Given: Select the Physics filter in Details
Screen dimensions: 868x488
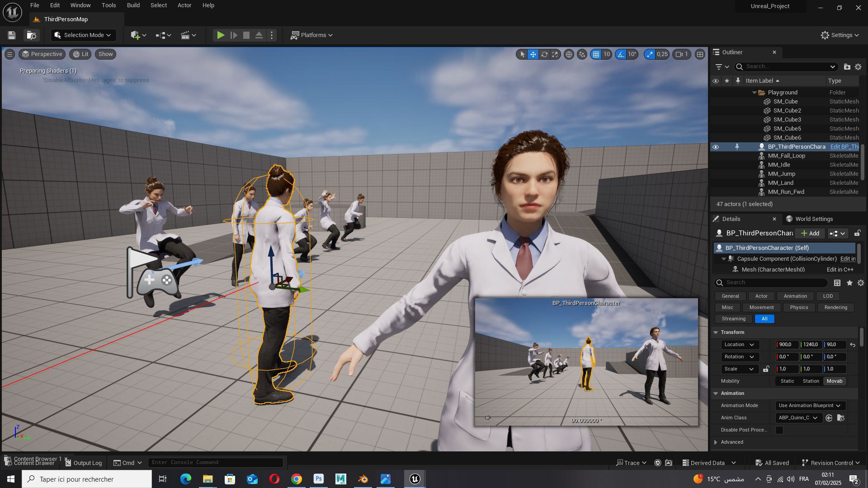Looking at the screenshot, I should [x=799, y=308].
